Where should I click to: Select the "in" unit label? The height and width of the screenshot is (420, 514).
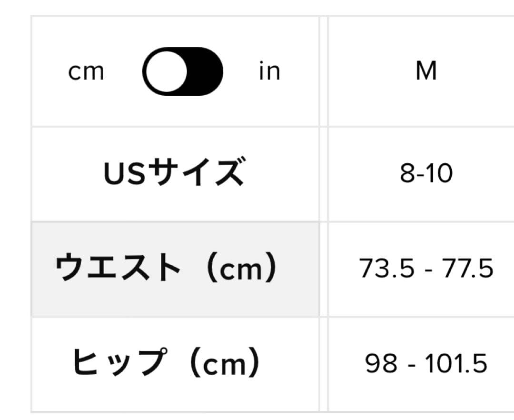[269, 71]
